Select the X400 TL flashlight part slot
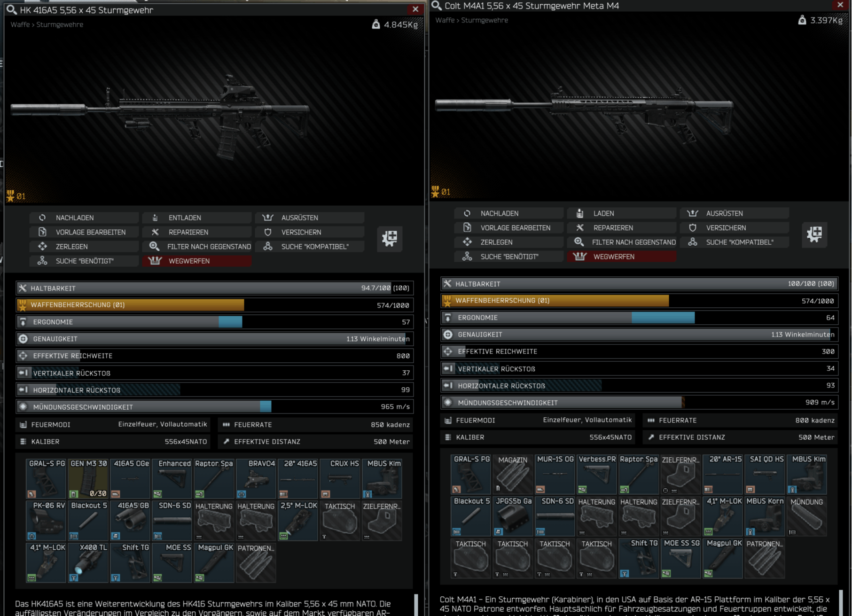 coord(88,562)
